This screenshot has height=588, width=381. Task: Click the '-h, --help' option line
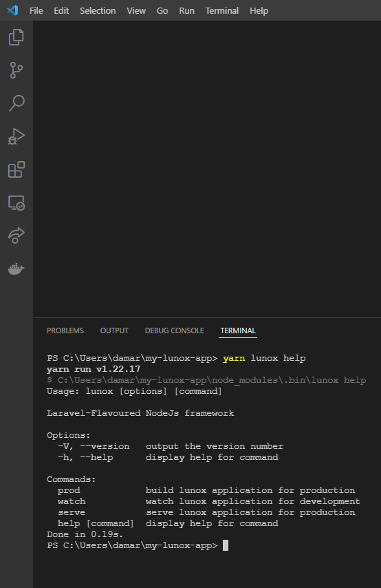coord(168,457)
